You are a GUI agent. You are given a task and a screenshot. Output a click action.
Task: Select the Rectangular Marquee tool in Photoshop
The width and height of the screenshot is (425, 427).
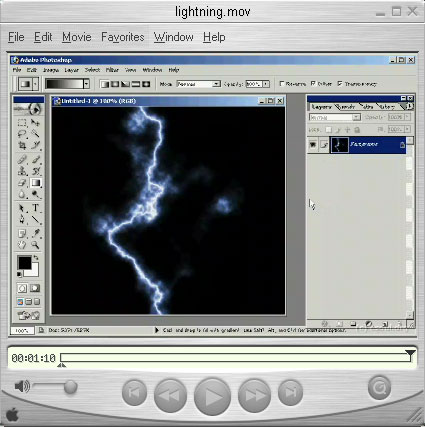pos(22,122)
